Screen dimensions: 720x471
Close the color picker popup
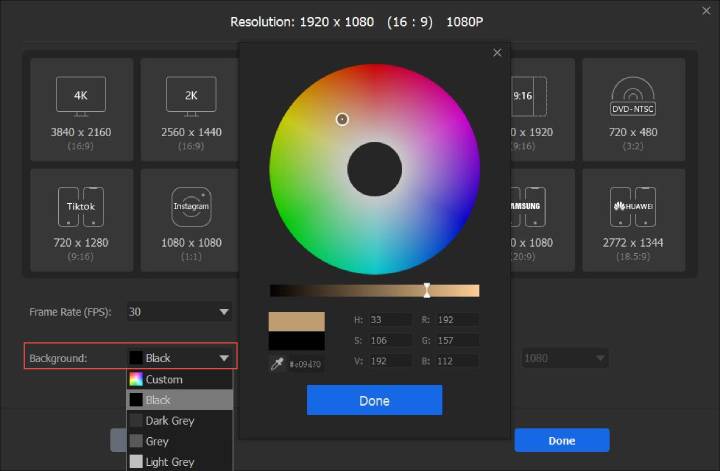coord(497,53)
